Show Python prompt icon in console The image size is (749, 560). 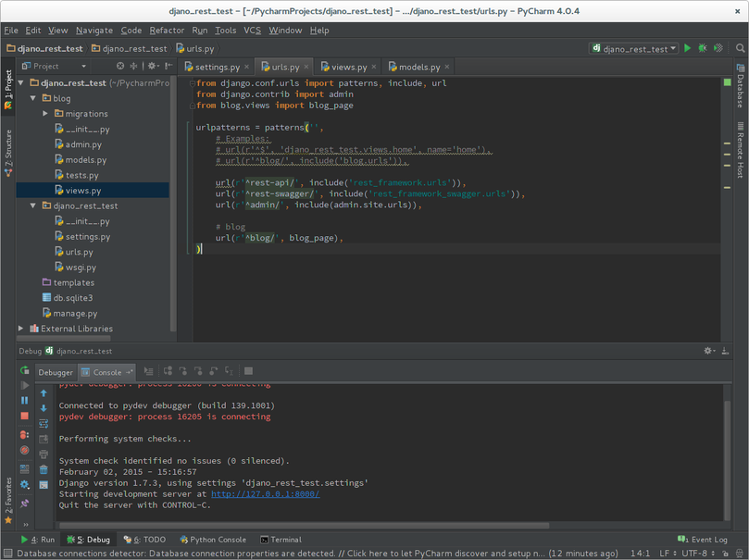[44, 485]
